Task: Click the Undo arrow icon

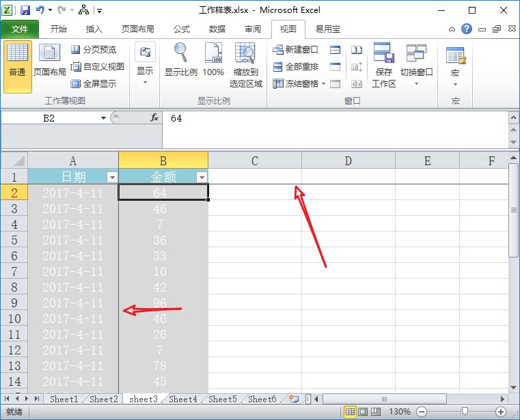Action: point(40,10)
